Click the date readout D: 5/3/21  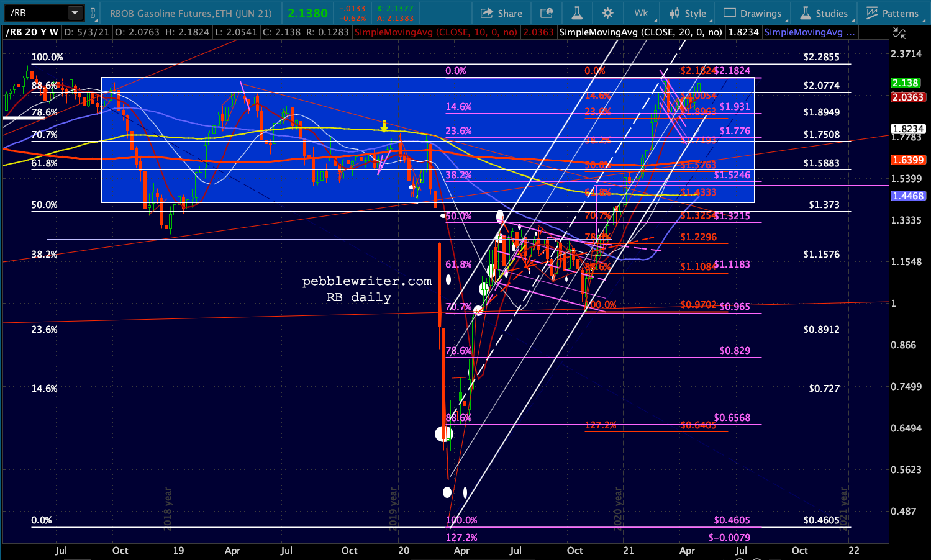pos(86,32)
